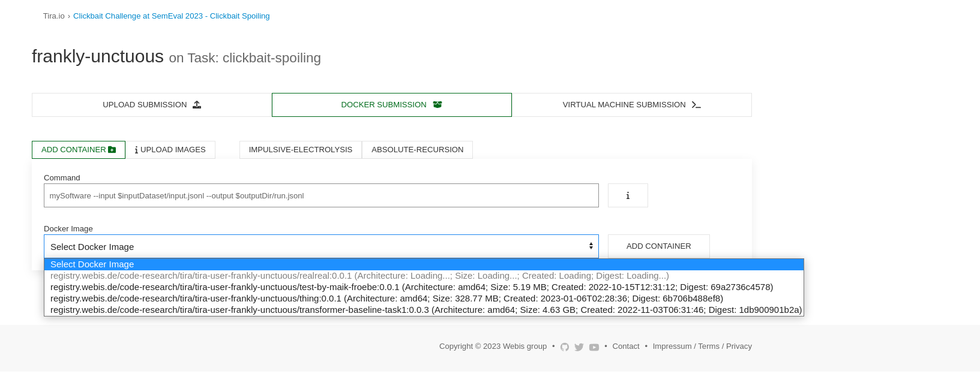
Task: Choose the Select Docker Image placeholder option
Action: pos(424,264)
